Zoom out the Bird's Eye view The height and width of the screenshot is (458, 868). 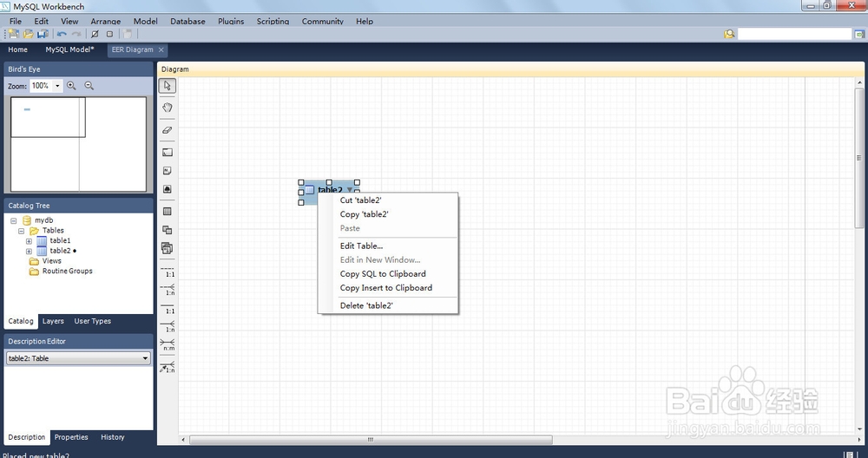tap(89, 86)
